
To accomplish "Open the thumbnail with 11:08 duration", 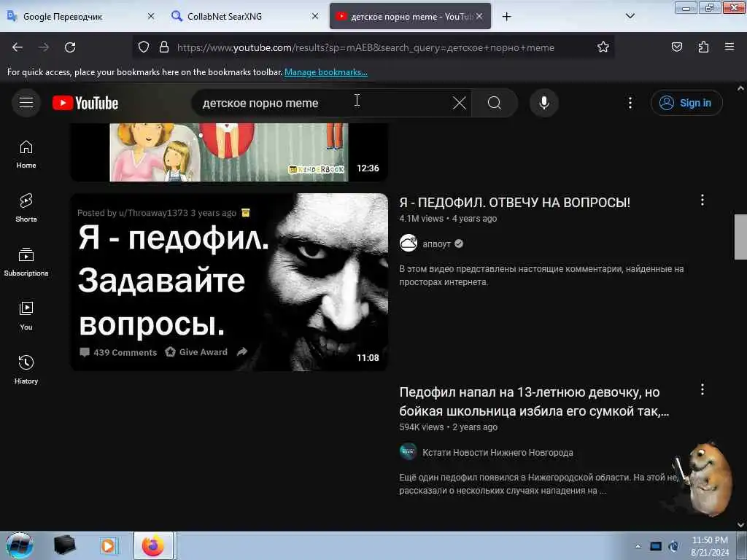I will pyautogui.click(x=229, y=282).
